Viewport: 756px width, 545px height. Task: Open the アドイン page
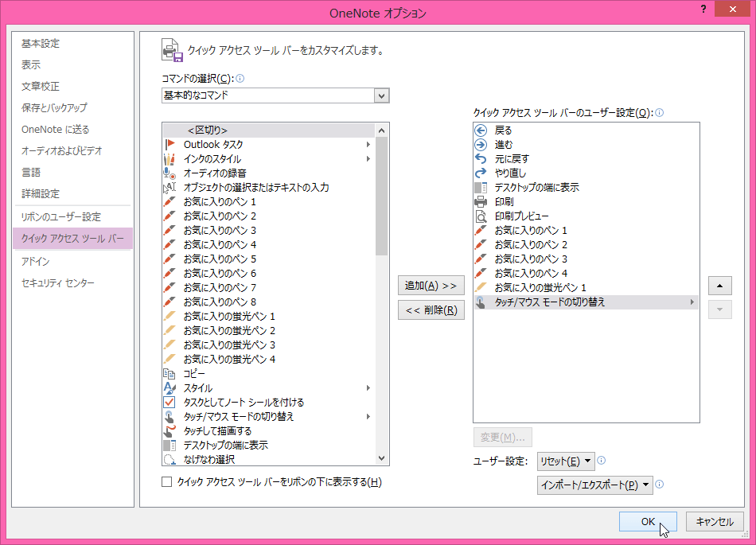[36, 261]
